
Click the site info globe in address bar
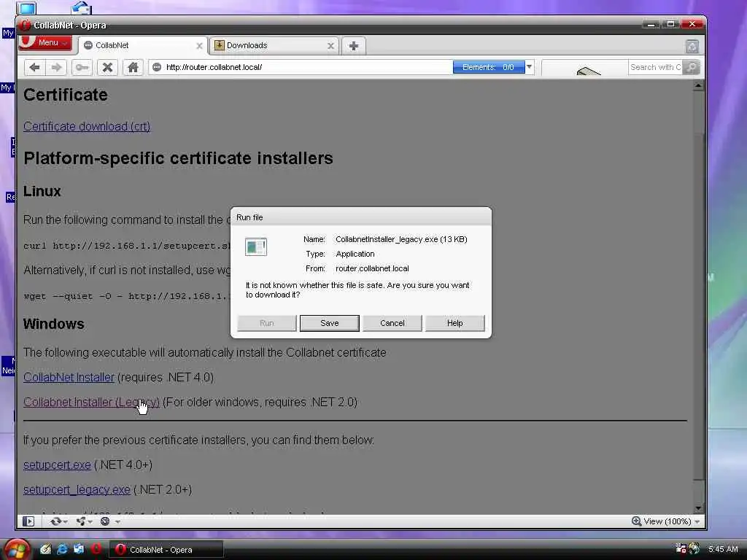click(157, 67)
